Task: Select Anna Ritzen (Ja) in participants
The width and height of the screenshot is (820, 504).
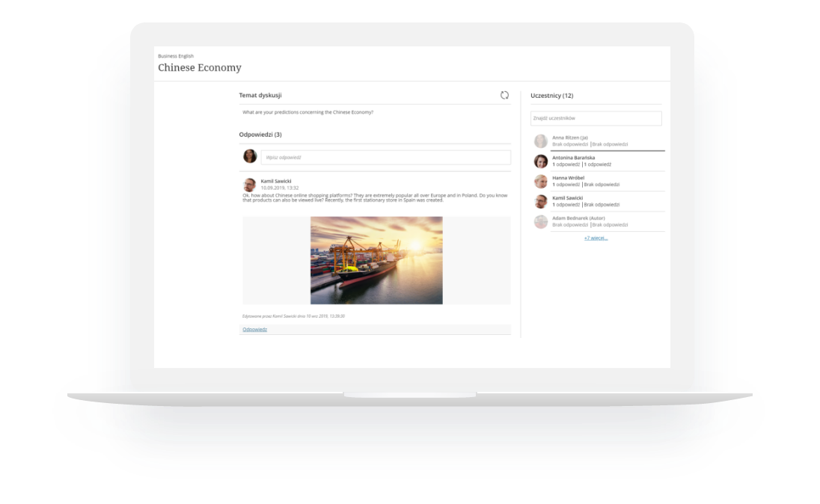Action: click(569, 138)
